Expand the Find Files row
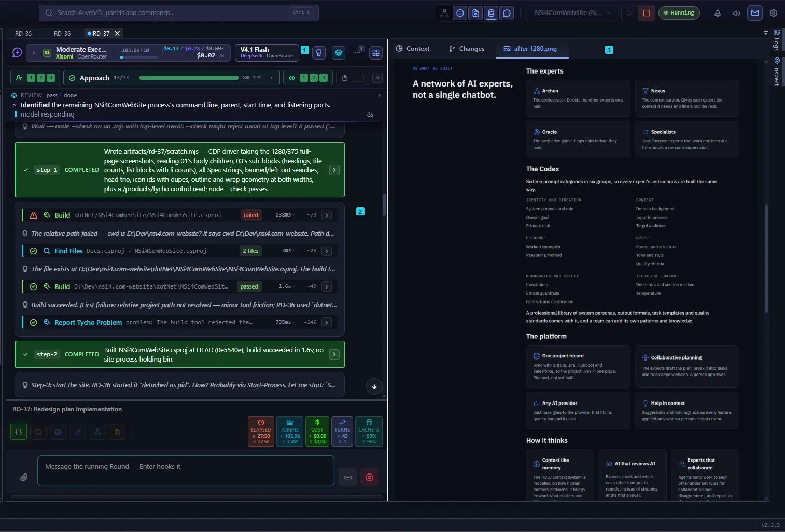The height and width of the screenshot is (532, 785). coord(327,251)
